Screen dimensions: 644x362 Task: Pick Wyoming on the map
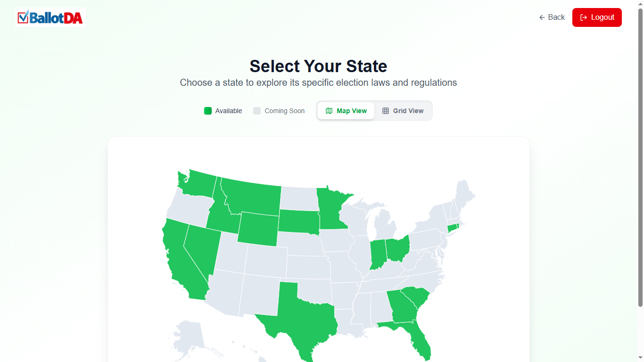tap(258, 229)
